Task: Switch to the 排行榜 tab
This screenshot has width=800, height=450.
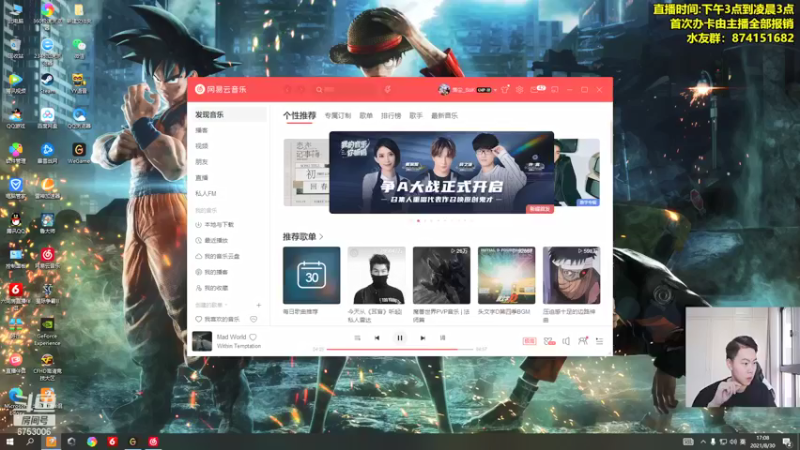Action: click(x=391, y=116)
